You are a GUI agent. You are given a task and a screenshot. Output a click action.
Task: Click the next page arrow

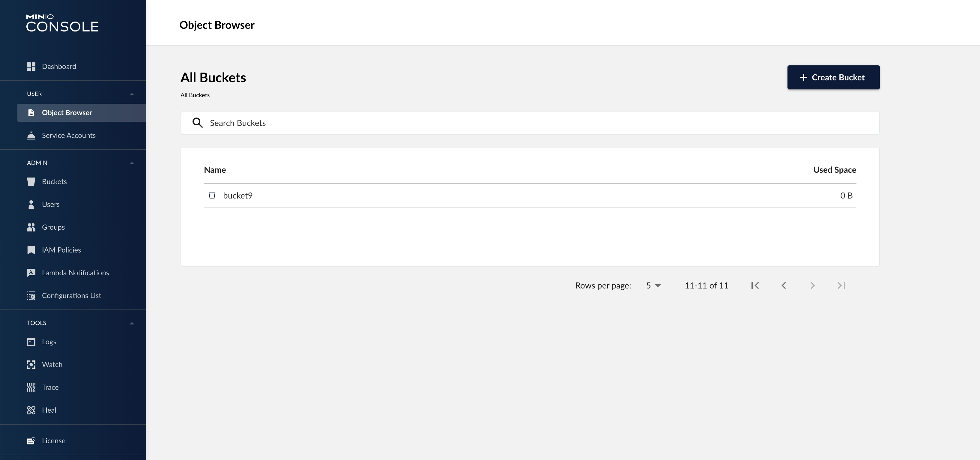813,285
